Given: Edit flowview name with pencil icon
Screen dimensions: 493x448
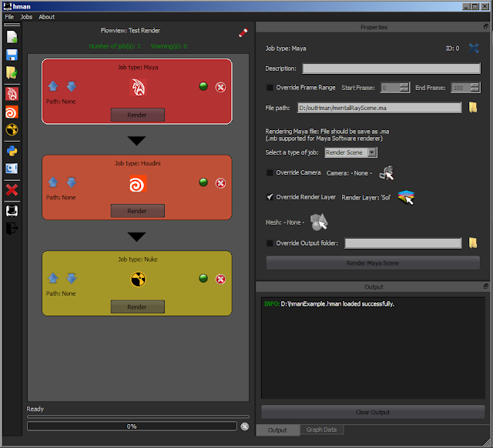Looking at the screenshot, I should 243,32.
